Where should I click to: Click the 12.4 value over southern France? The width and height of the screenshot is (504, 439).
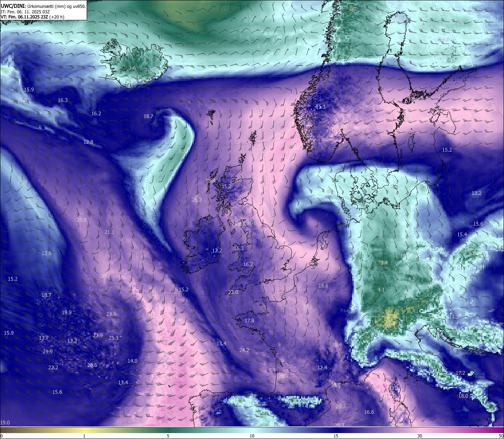pyautogui.click(x=322, y=368)
